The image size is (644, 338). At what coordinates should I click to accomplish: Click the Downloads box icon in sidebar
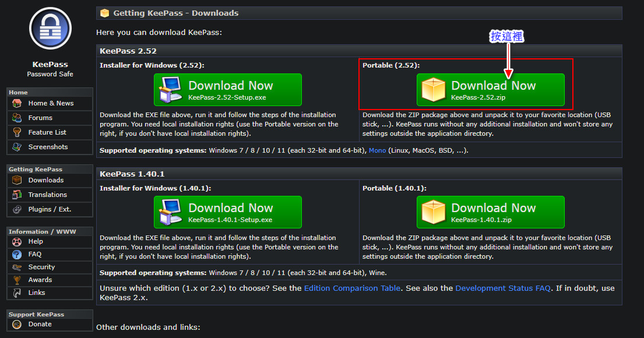point(17,180)
